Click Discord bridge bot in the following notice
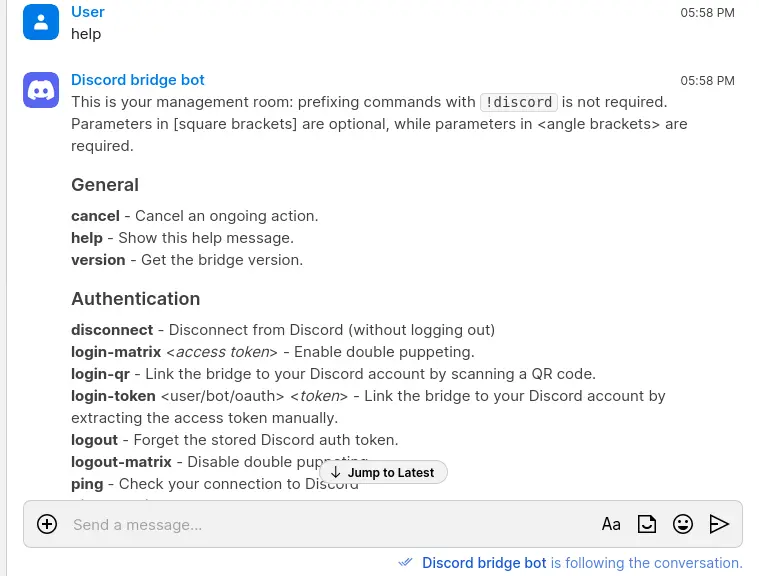The image size is (759, 576). coord(484,563)
